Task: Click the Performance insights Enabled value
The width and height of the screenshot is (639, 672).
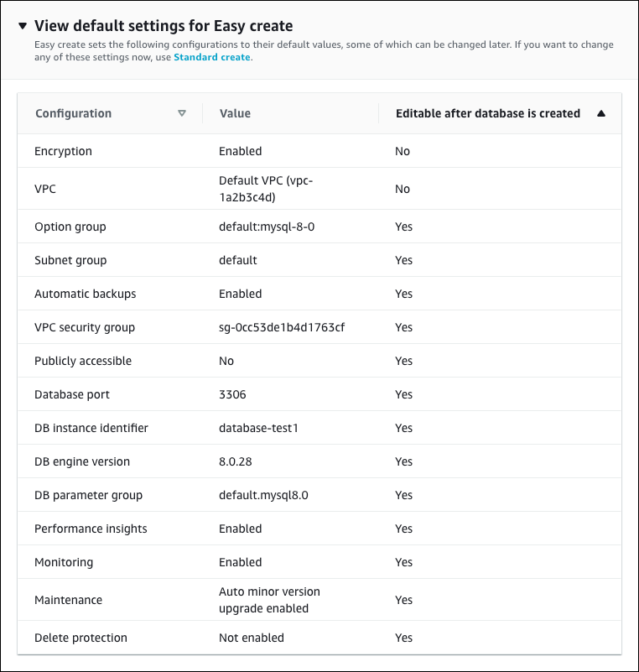Action: [x=241, y=529]
